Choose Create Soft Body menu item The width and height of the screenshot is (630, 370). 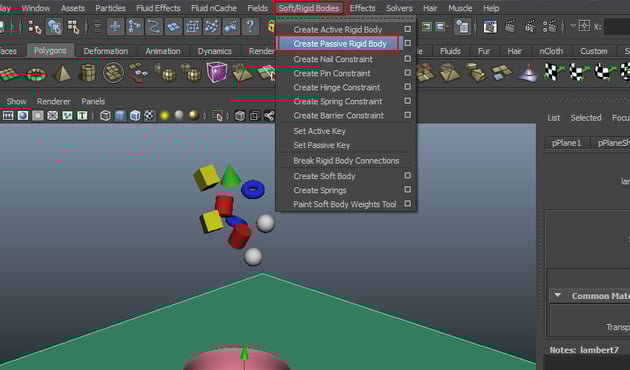324,176
